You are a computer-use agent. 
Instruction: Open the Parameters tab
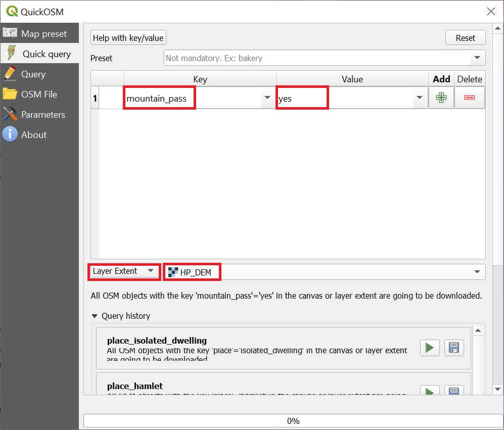coord(39,114)
